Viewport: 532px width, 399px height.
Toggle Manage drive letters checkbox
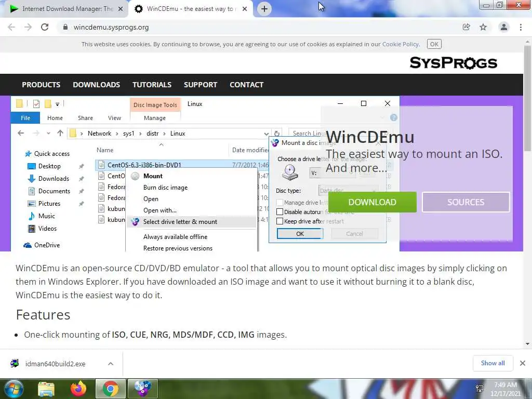pos(280,203)
